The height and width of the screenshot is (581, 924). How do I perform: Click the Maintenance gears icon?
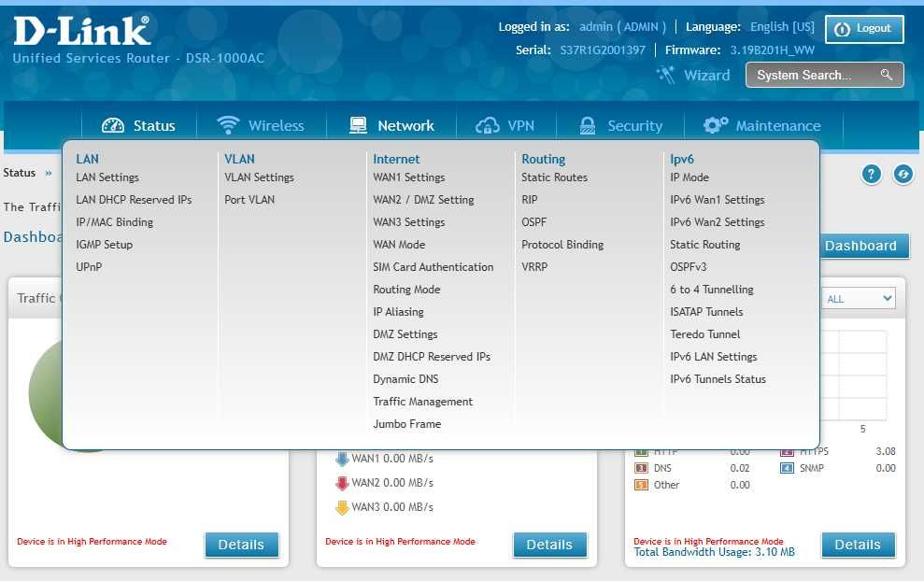(716, 124)
